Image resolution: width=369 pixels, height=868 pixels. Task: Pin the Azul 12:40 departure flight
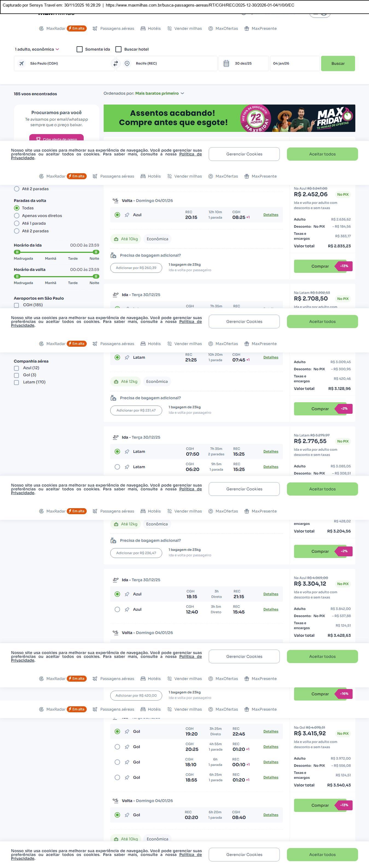click(x=127, y=610)
